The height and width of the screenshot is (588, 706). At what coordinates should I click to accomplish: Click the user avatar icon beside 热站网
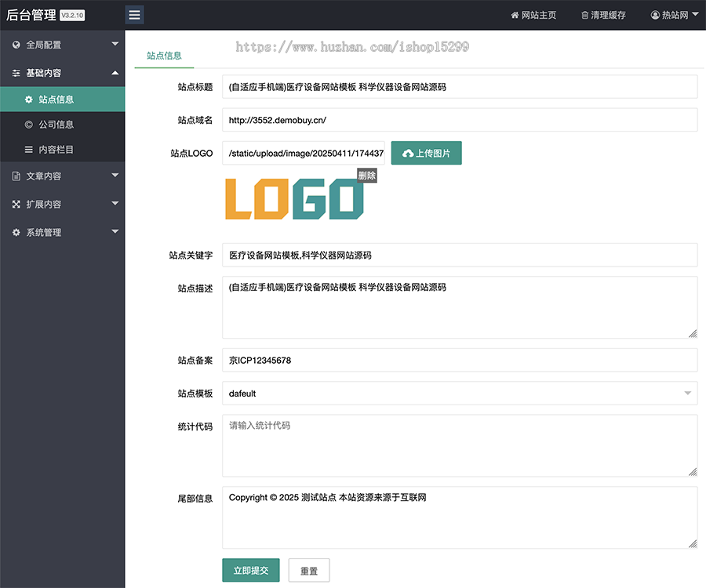click(x=655, y=16)
